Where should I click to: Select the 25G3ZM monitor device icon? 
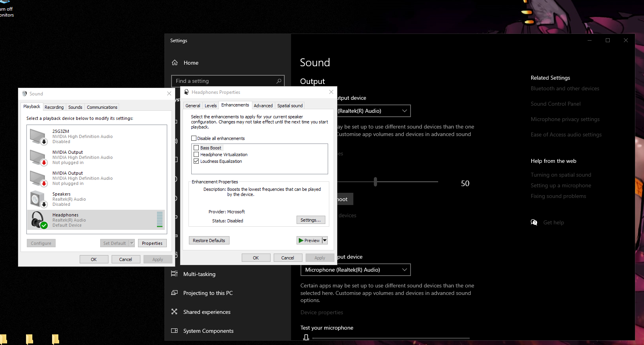pos(39,136)
